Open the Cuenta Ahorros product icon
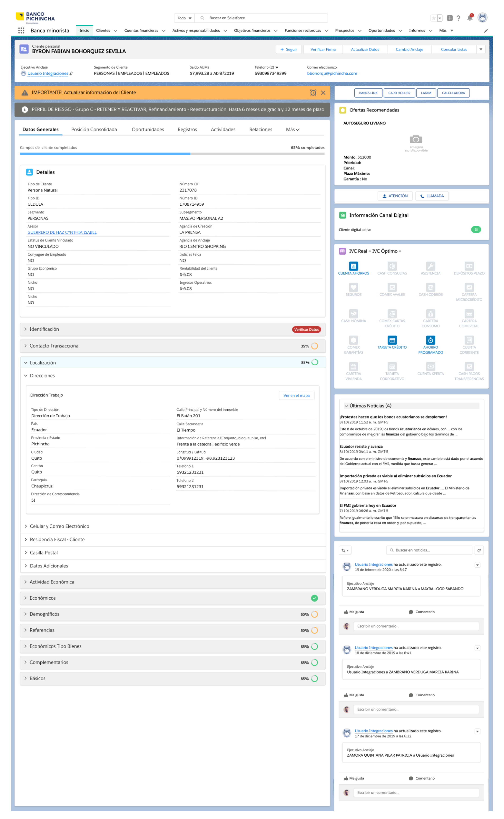The width and height of the screenshot is (504, 819). (353, 266)
